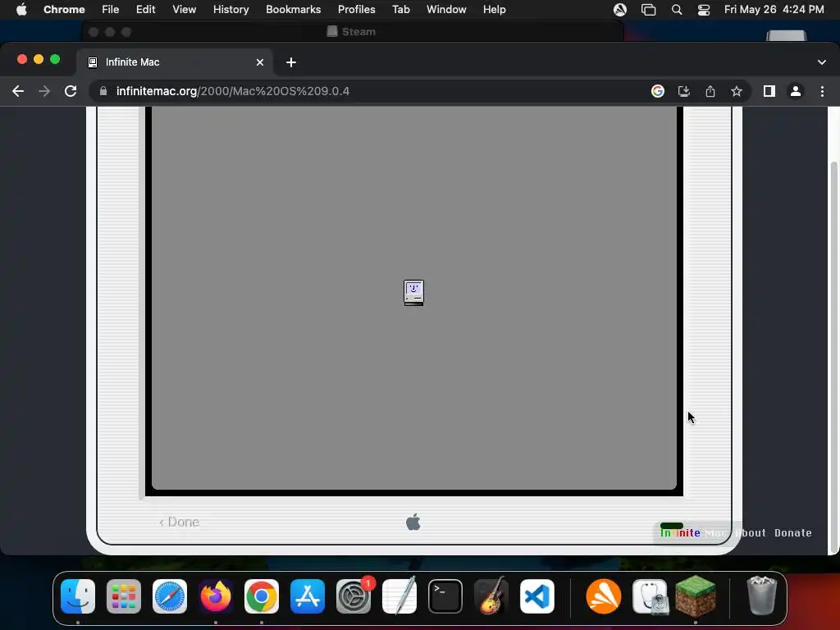This screenshot has height=630, width=840.
Task: Open Visual Studio Code from the Dock
Action: coord(537,596)
